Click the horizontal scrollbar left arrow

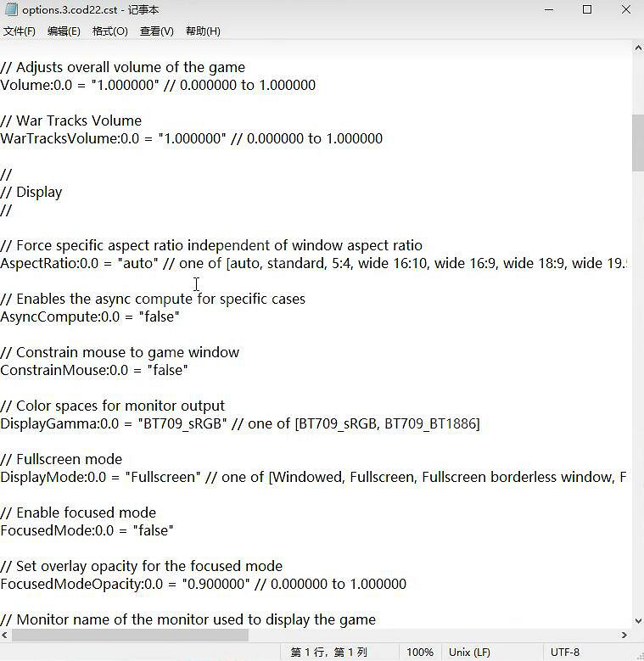pos(6,635)
